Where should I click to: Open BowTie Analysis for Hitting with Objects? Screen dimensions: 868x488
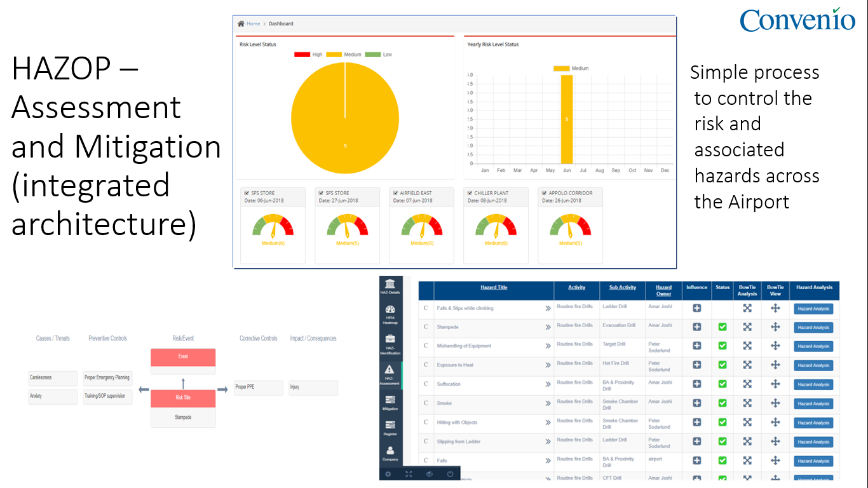[747, 423]
